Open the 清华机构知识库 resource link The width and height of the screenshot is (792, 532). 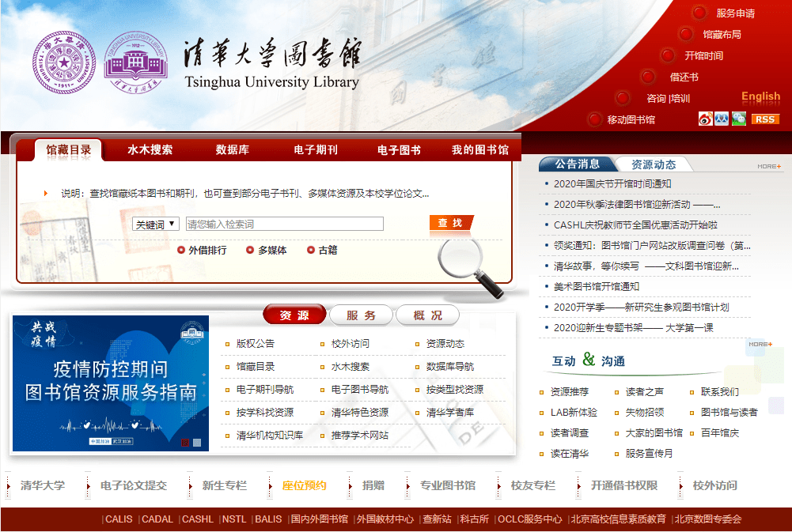point(270,436)
